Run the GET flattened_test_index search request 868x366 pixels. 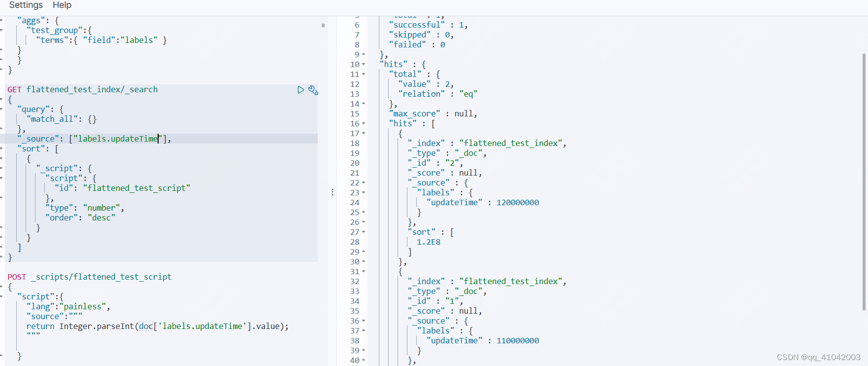pos(300,90)
